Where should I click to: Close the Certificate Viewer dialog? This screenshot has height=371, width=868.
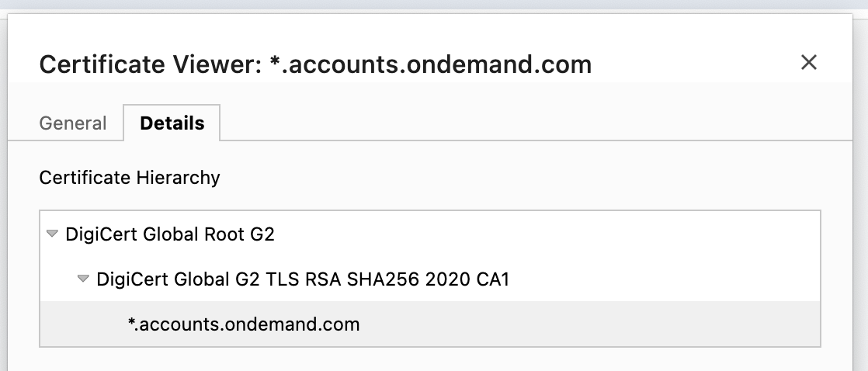tap(808, 63)
